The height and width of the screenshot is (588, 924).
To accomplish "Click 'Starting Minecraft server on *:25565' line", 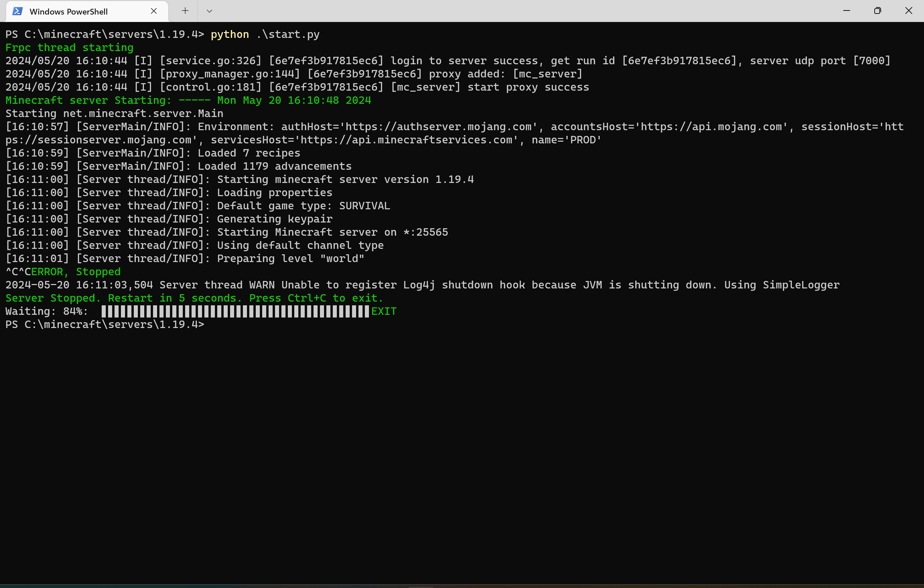I will coord(227,232).
